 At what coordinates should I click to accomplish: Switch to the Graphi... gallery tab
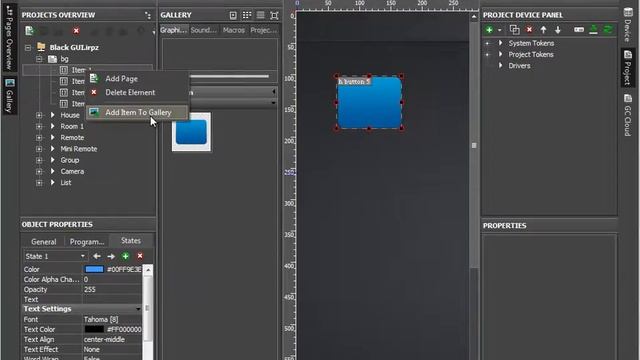pos(173,30)
